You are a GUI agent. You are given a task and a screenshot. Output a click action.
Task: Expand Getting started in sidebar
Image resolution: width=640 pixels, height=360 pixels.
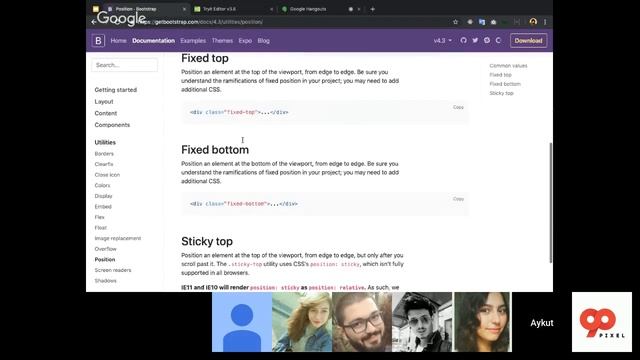tap(116, 90)
